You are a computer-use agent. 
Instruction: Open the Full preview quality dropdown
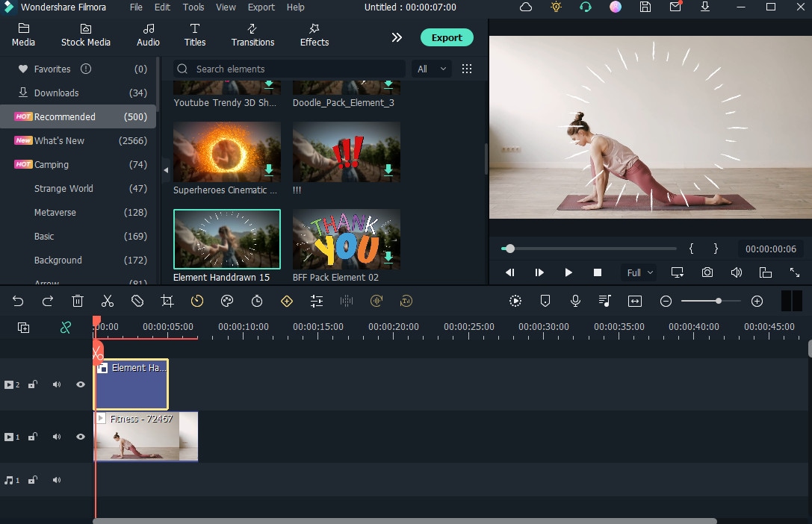coord(639,272)
